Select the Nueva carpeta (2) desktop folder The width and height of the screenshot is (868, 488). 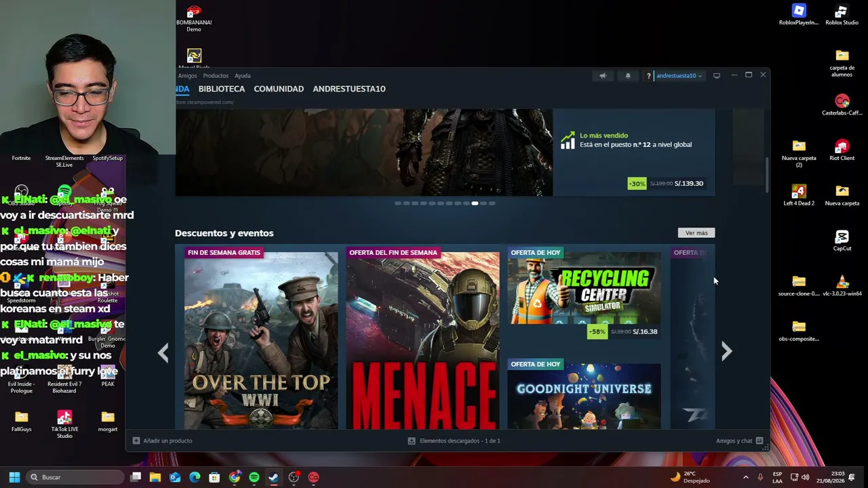(x=799, y=153)
